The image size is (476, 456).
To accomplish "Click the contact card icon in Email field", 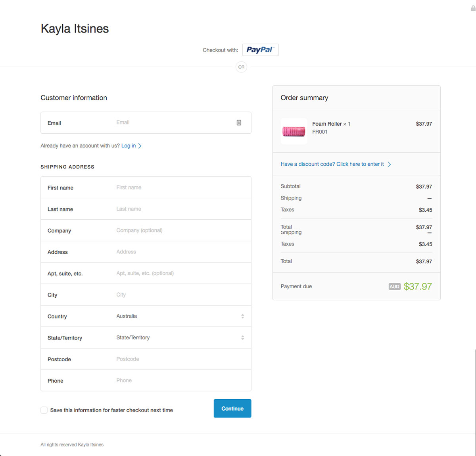I will point(239,123).
